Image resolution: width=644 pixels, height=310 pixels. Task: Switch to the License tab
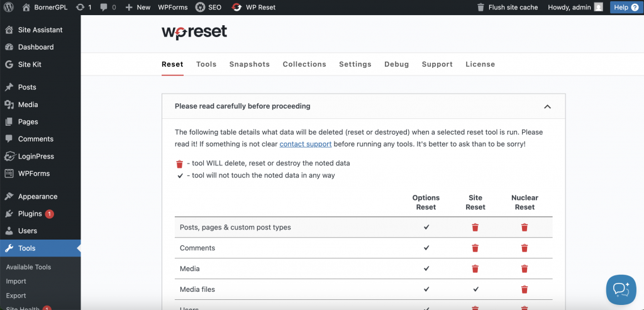click(480, 64)
